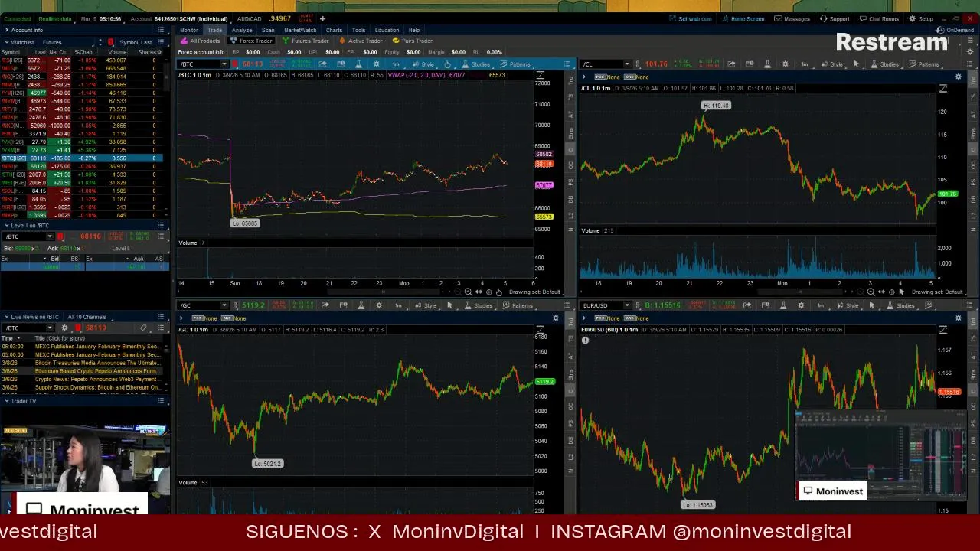Open the Level II panel menu icon
This screenshot has width=980, height=551.
click(161, 225)
